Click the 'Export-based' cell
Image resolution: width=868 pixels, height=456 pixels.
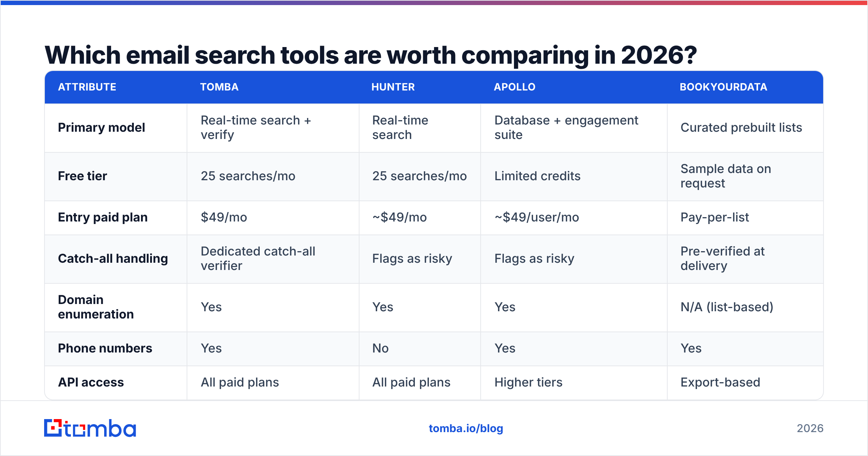(745, 383)
